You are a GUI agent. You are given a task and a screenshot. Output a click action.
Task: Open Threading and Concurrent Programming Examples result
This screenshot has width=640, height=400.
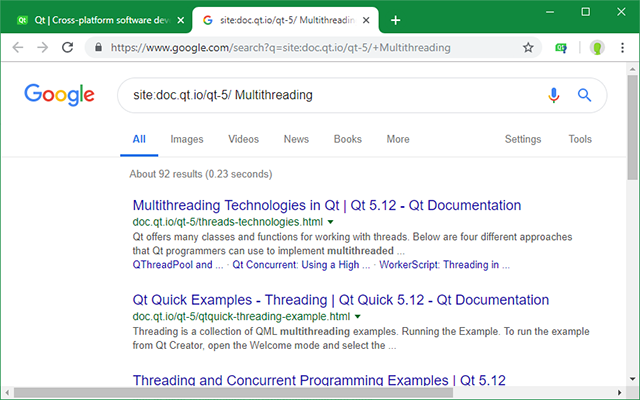(319, 380)
